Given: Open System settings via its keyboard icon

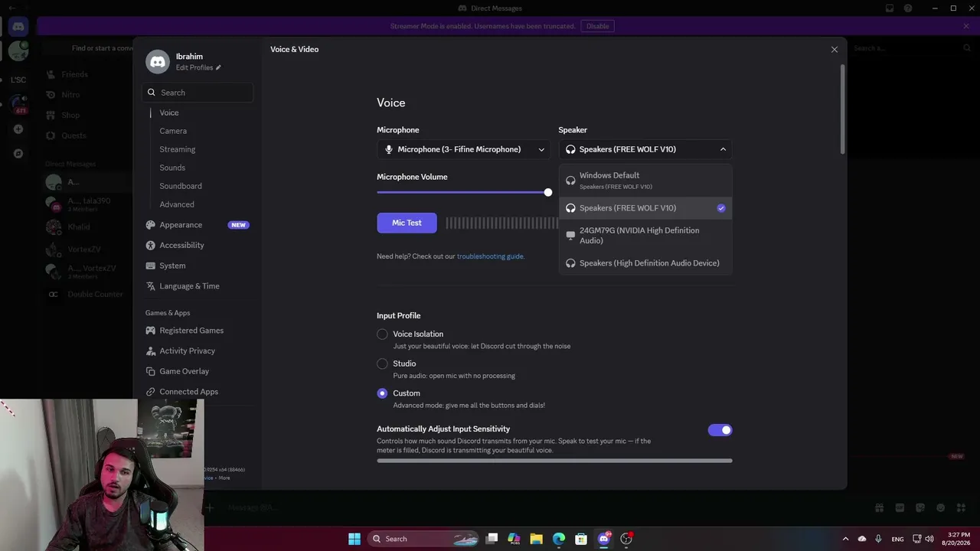Looking at the screenshot, I should tap(151, 266).
